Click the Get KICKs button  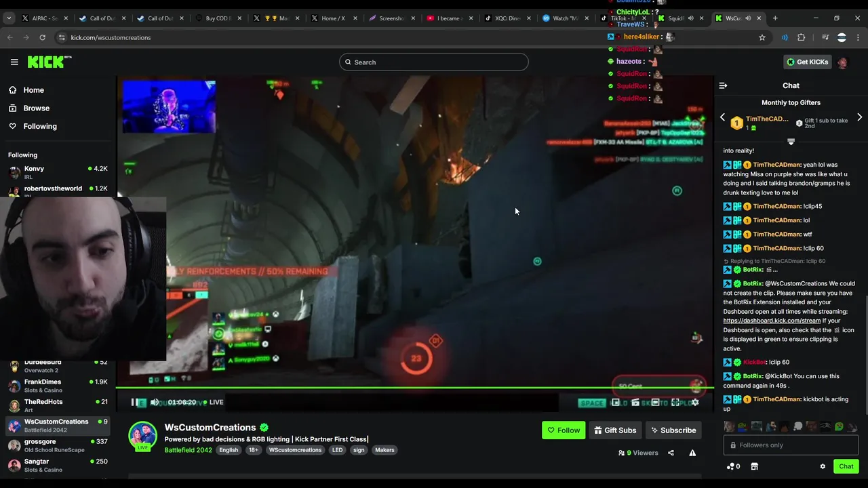807,62
